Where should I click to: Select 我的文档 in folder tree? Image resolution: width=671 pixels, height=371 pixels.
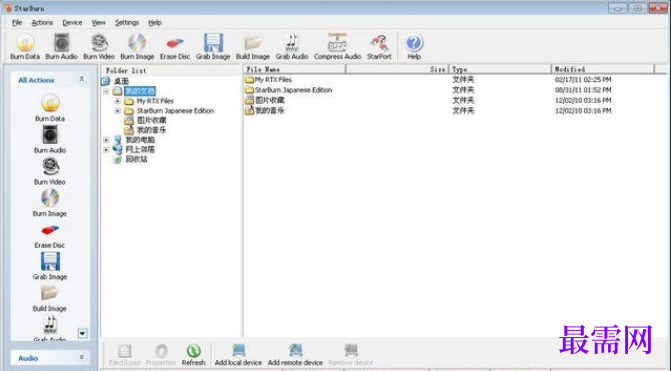coord(140,91)
